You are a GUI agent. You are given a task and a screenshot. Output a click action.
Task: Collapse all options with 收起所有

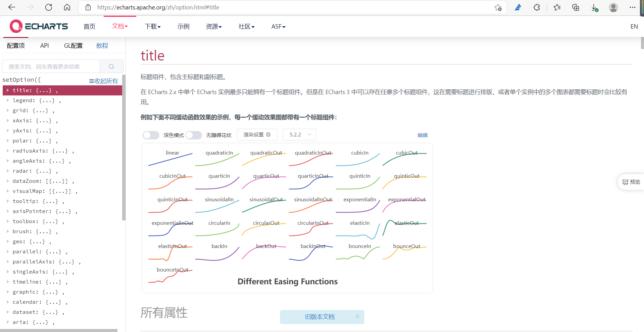[x=103, y=81]
